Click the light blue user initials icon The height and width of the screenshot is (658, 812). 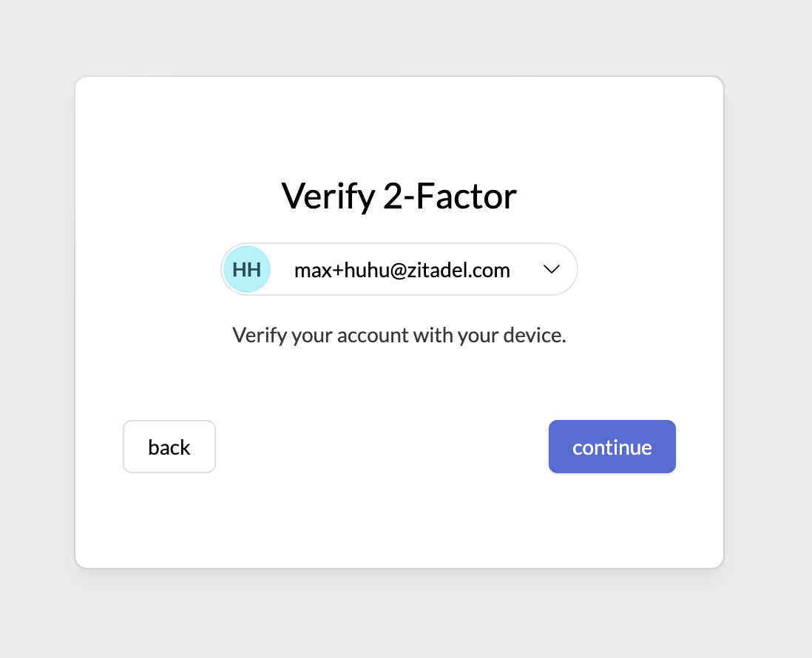coord(247,269)
